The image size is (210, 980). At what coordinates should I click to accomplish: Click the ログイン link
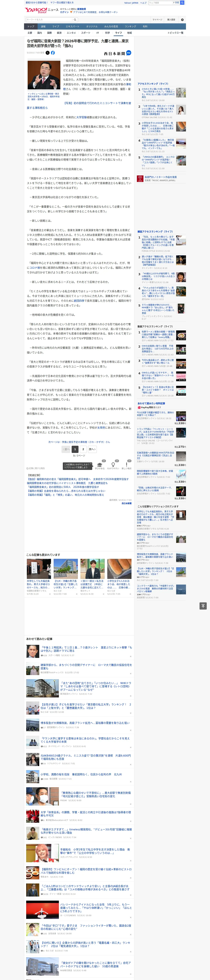click(x=64, y=12)
